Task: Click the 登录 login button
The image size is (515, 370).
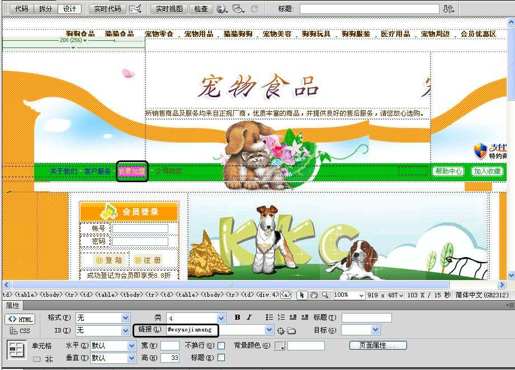Action: pos(109,260)
